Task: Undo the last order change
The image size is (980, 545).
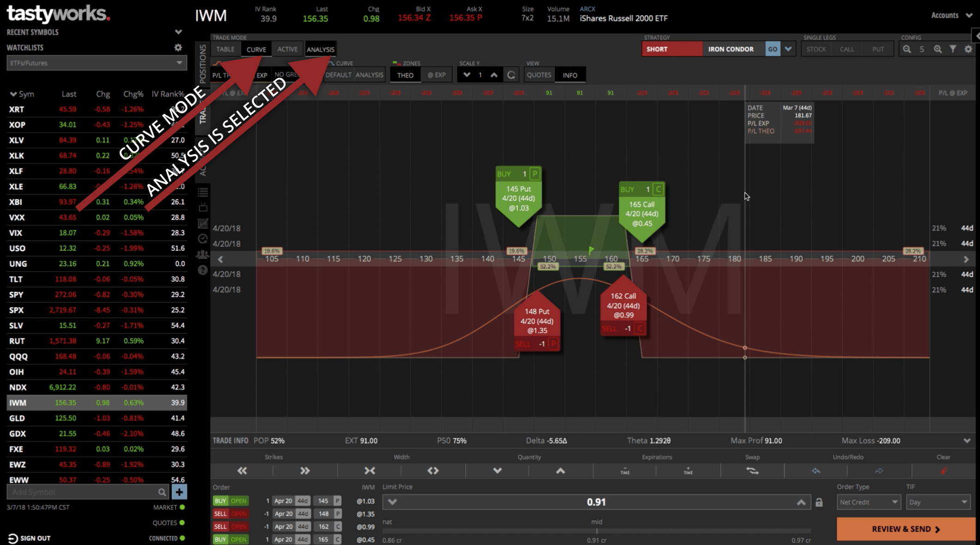Action: point(816,471)
